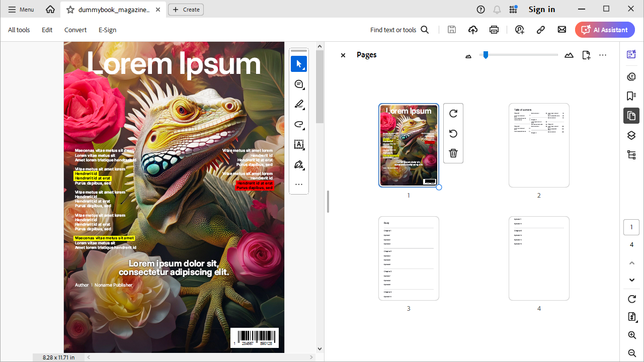Viewport: 644px width, 362px height.
Task: Open the structure tree panel icon
Action: click(x=631, y=155)
